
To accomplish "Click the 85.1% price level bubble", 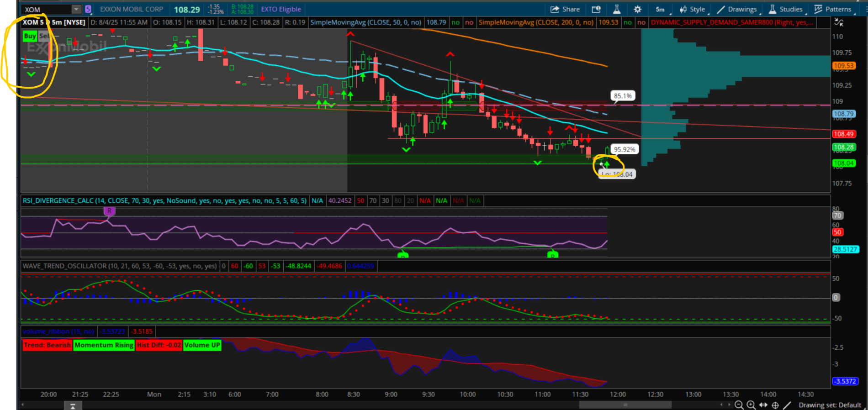I will click(623, 96).
